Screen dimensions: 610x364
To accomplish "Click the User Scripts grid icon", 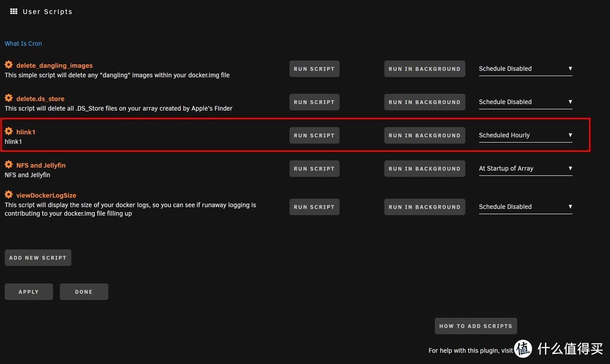I will click(x=14, y=11).
